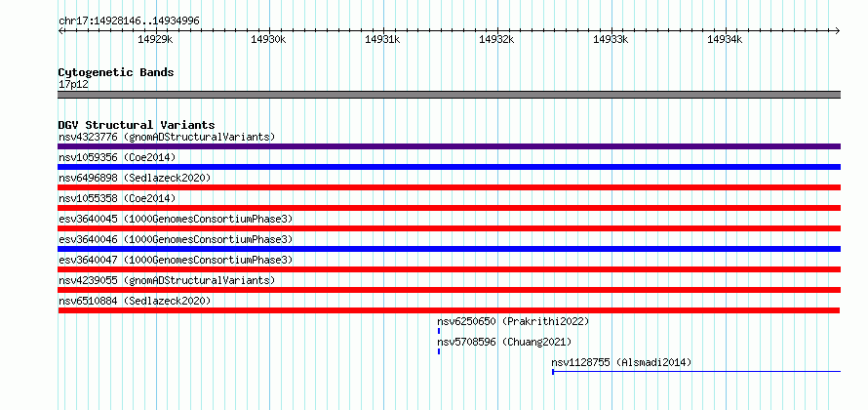Click the esv3640045 1000Genomes label

point(176,219)
